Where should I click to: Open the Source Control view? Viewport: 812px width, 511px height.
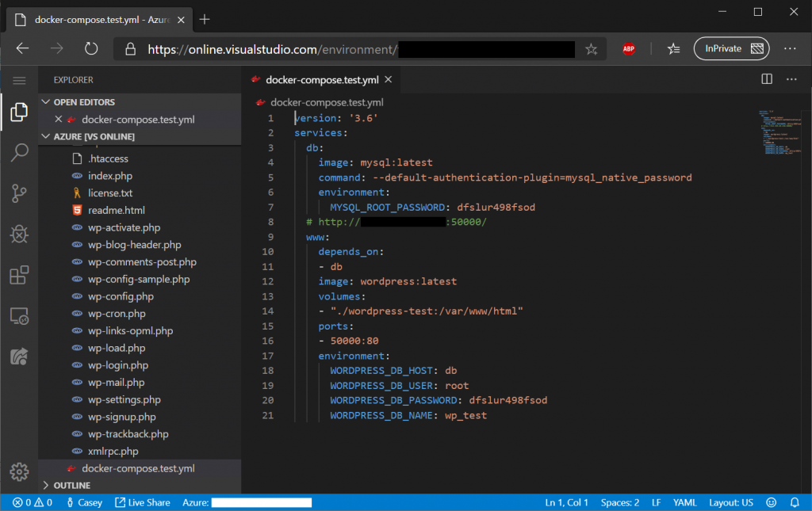click(x=19, y=193)
